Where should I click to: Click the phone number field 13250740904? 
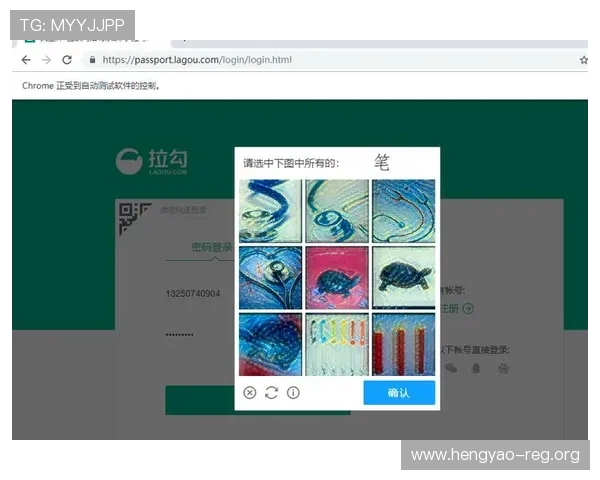click(193, 294)
